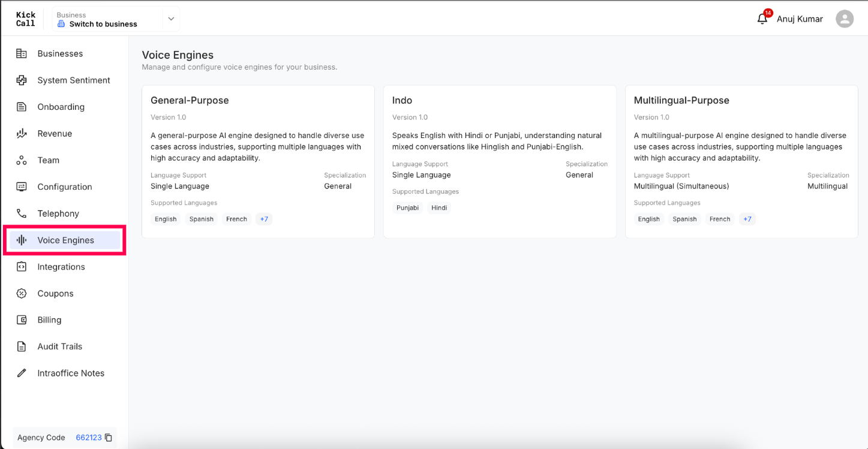Click the Revenue chart icon

click(22, 133)
